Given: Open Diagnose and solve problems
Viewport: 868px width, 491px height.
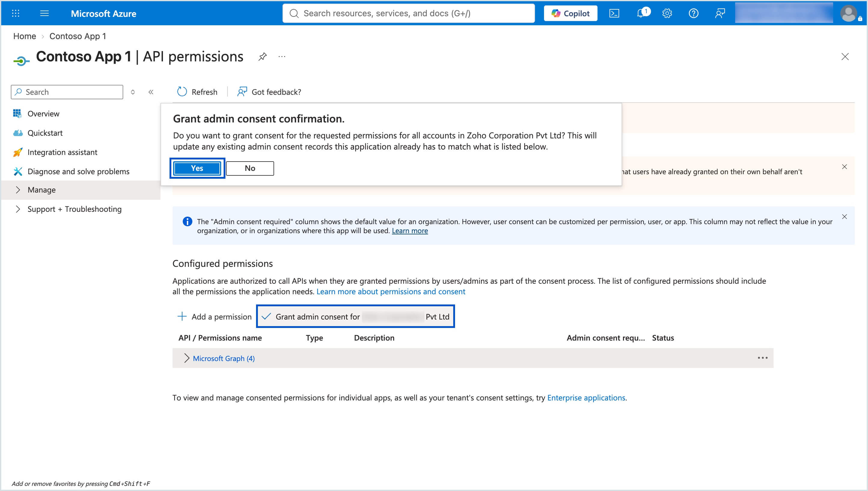Looking at the screenshot, I should point(78,171).
